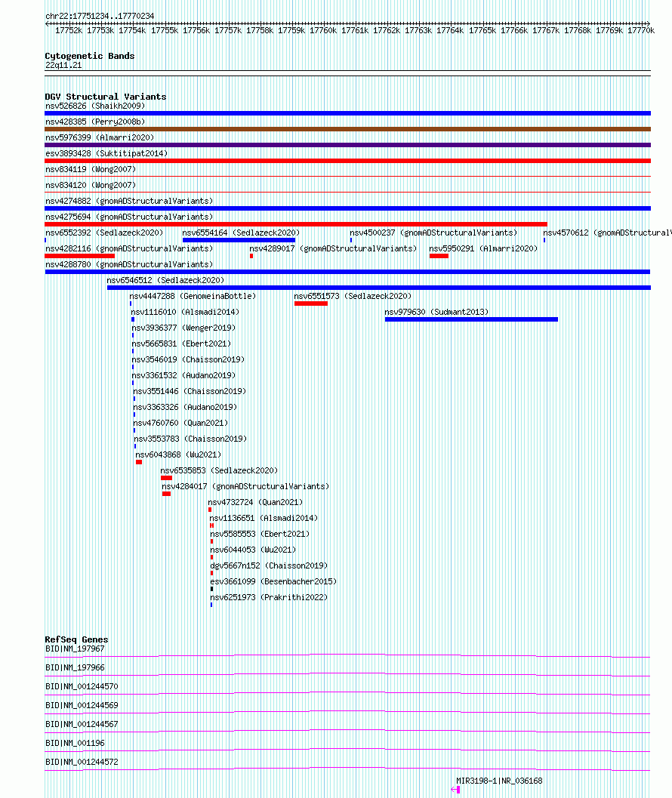
Task: Select nsv3936377 (Wenger2019) variant
Action: [x=183, y=328]
